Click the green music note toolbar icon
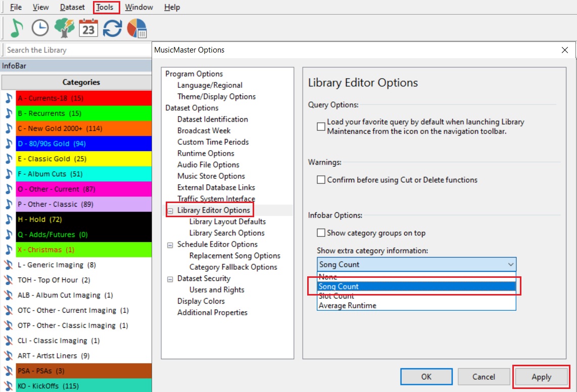 click(17, 28)
